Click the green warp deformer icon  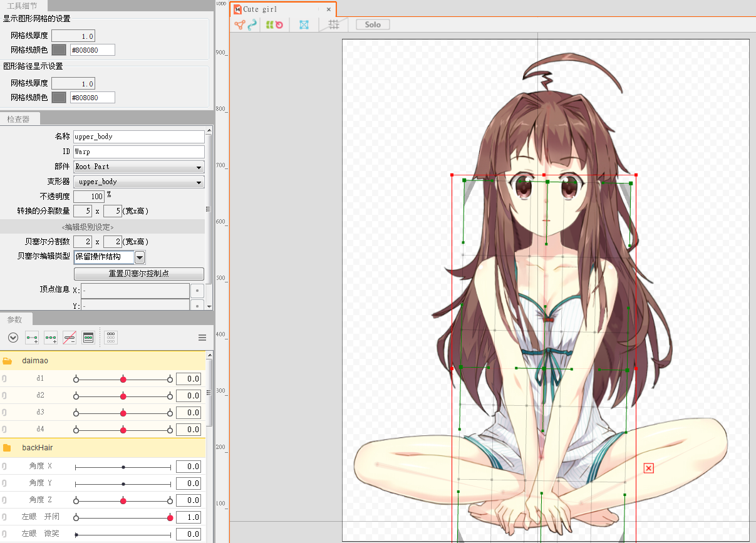[x=269, y=25]
